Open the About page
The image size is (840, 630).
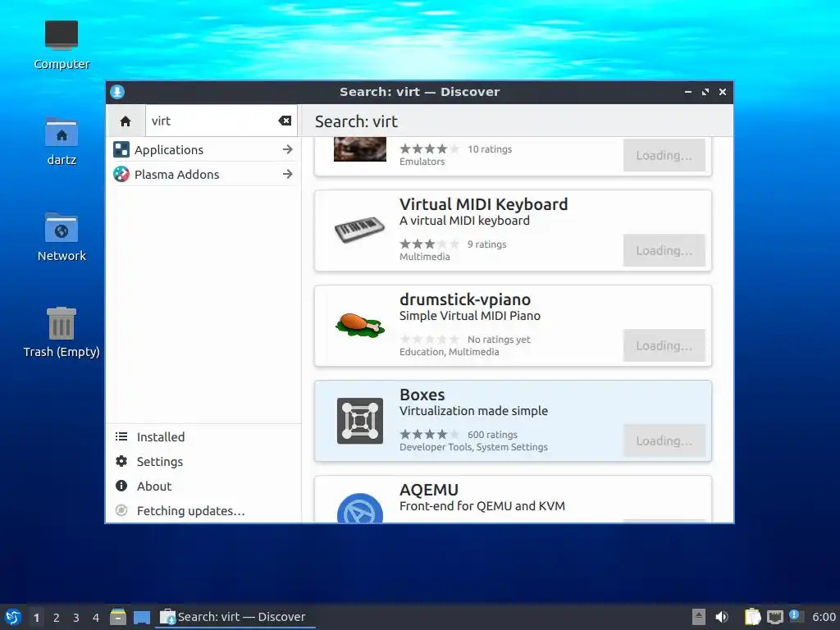pyautogui.click(x=203, y=486)
